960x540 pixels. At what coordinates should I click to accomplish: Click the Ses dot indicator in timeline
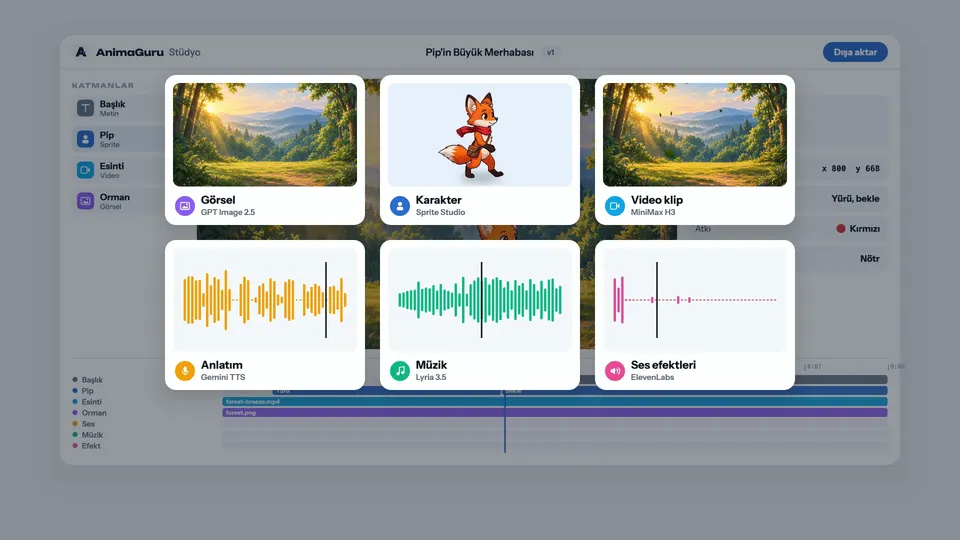tap(75, 424)
